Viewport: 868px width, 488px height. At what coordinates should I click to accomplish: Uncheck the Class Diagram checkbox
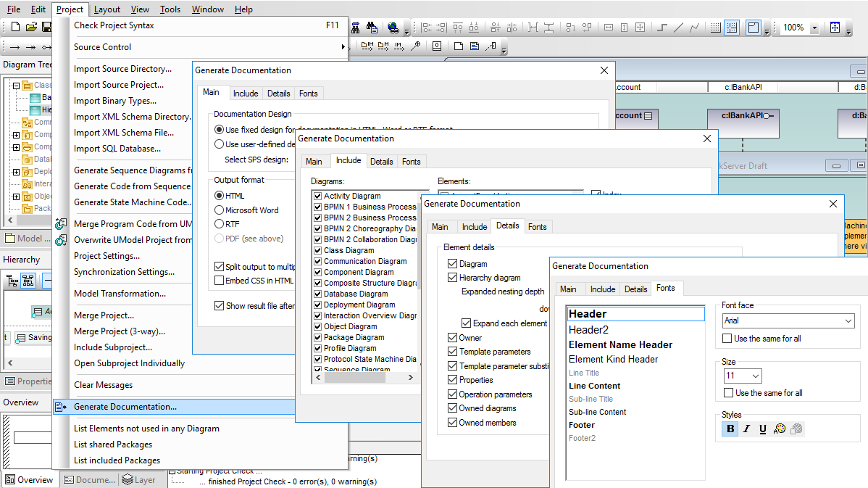click(318, 250)
